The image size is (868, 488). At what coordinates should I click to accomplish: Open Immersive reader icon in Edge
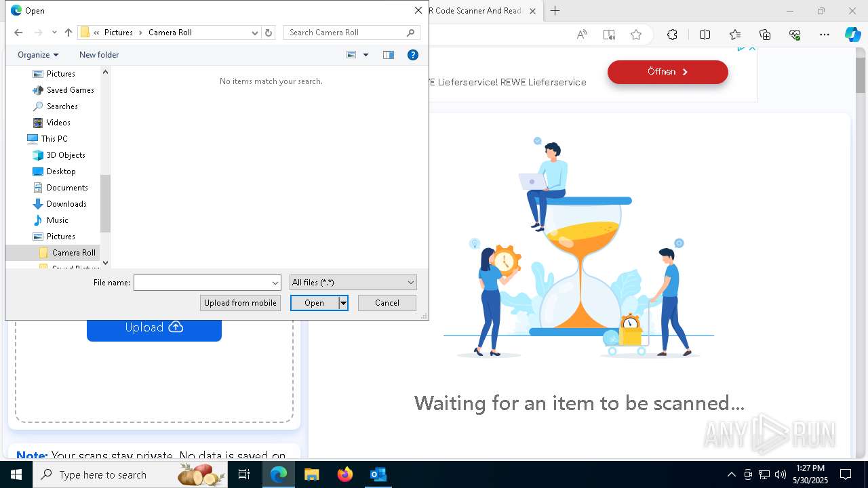pos(609,35)
